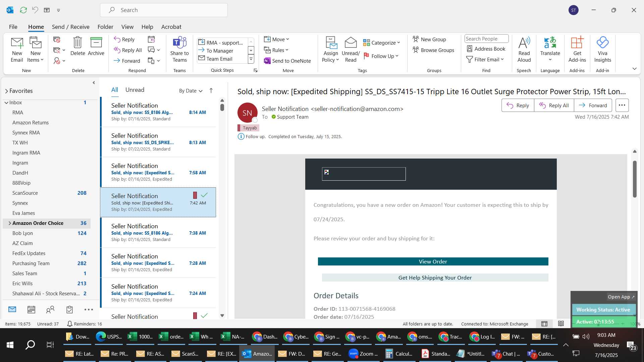
Task: Click the Translate button
Action: pyautogui.click(x=550, y=50)
